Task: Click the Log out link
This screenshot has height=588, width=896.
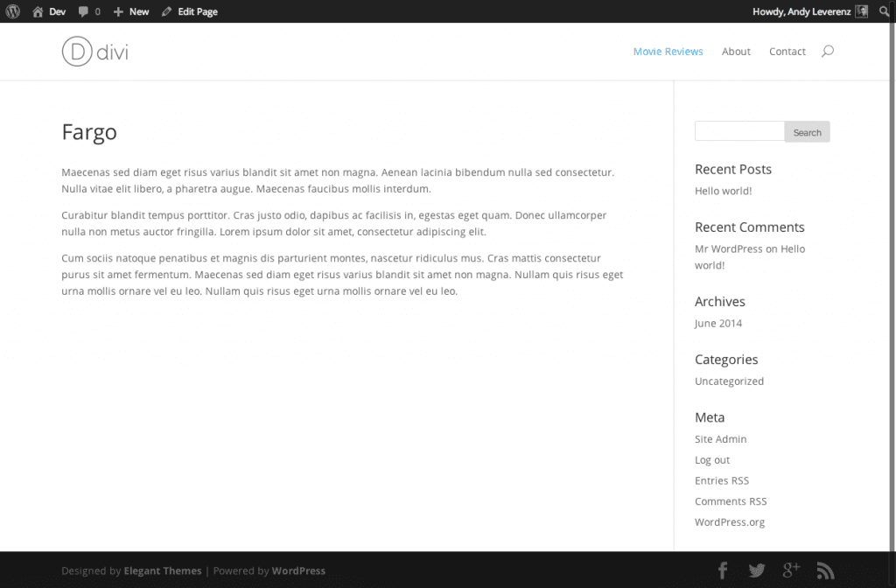Action: [712, 460]
